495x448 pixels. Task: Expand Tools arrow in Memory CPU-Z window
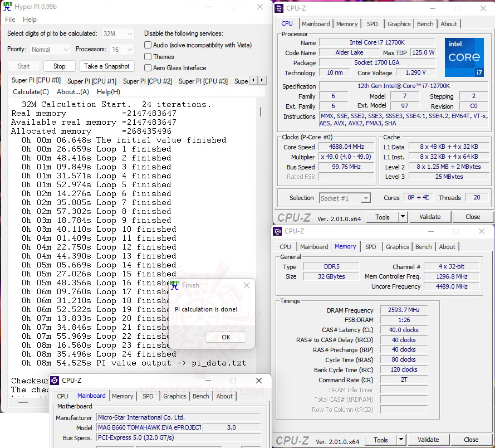401,440
